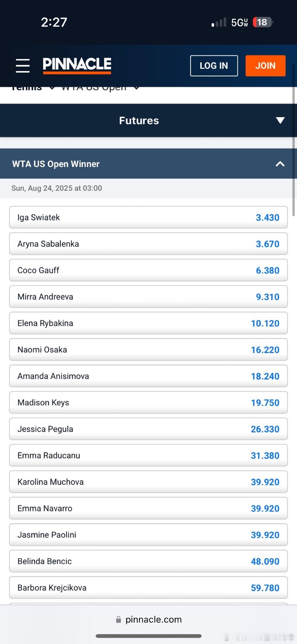
Task: Select Iga Swiatek odds 3.430
Action: coord(148,217)
